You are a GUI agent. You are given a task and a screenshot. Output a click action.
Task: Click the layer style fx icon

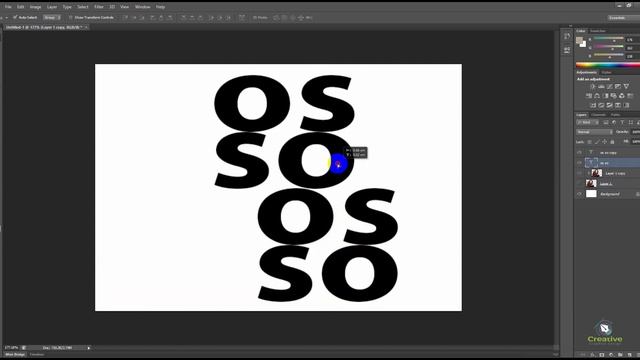[x=592, y=355]
